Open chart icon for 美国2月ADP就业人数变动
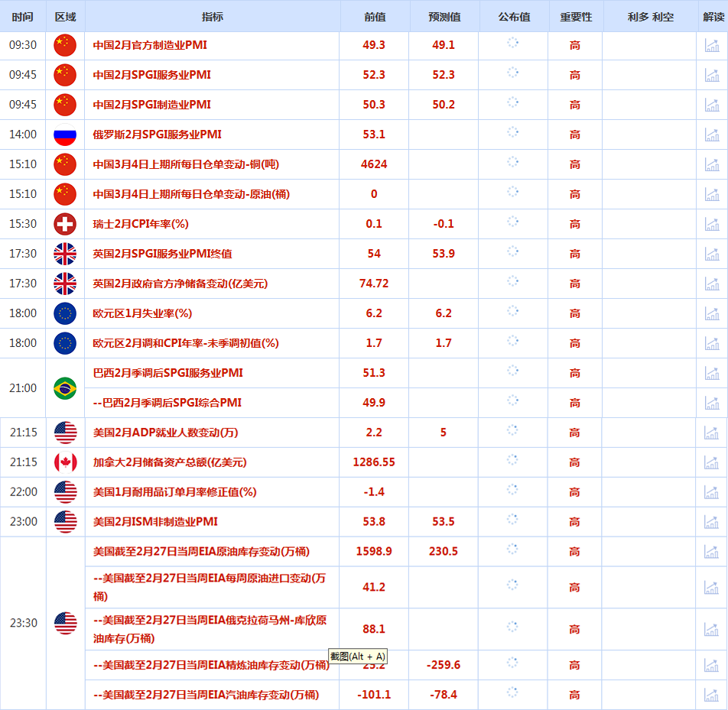728x710 pixels. (x=711, y=433)
